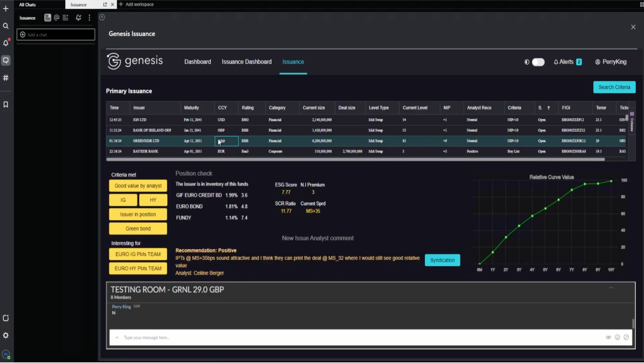
Task: Click the Syndication button
Action: (x=443, y=260)
